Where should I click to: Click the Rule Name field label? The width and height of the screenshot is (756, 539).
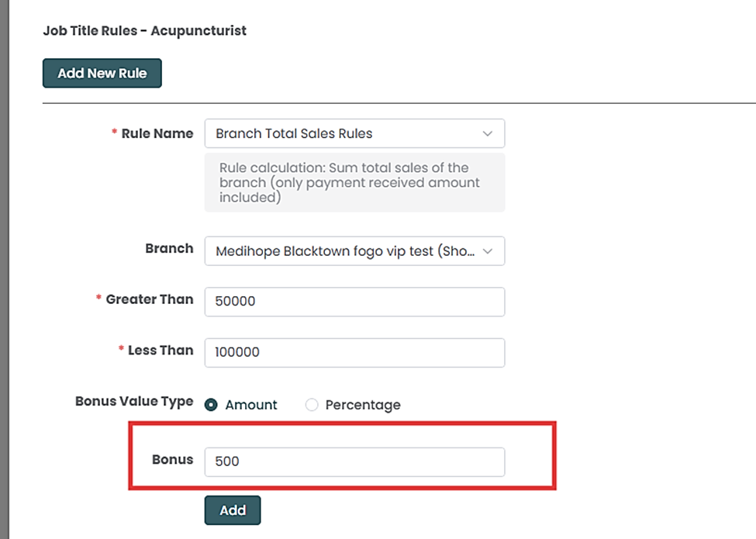click(x=157, y=133)
